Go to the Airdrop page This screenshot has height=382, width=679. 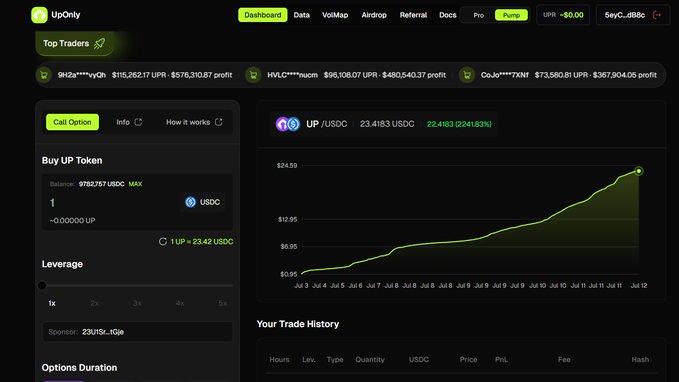374,15
